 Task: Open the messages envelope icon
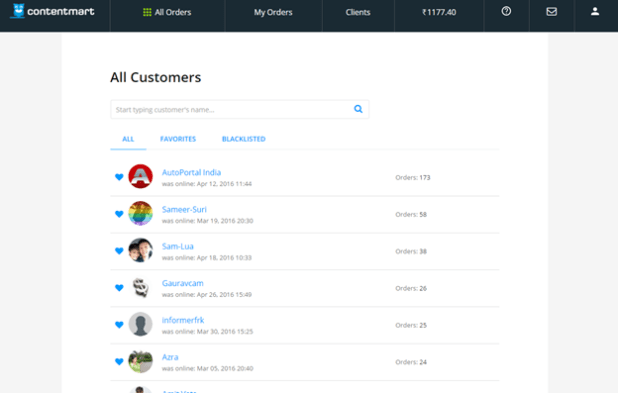click(552, 11)
